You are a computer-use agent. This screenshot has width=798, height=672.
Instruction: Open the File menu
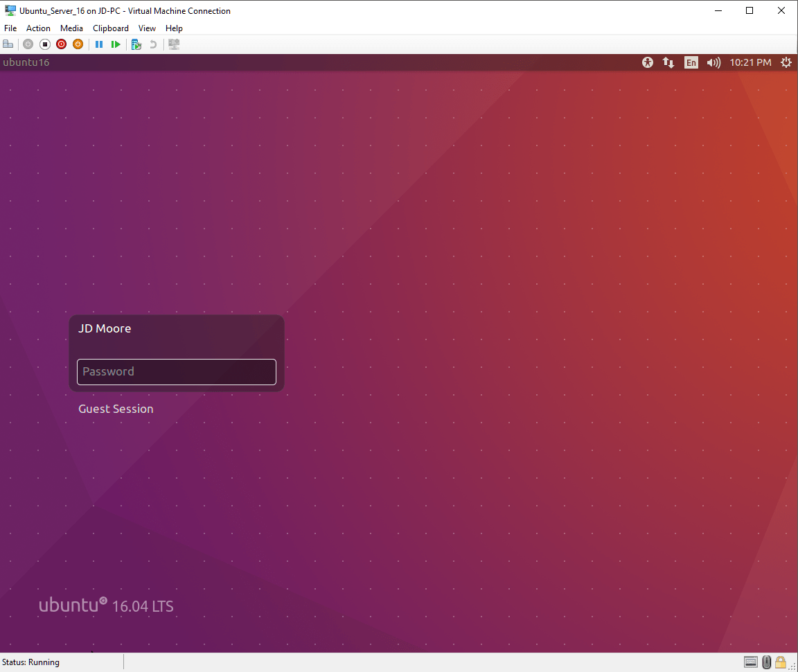click(10, 28)
